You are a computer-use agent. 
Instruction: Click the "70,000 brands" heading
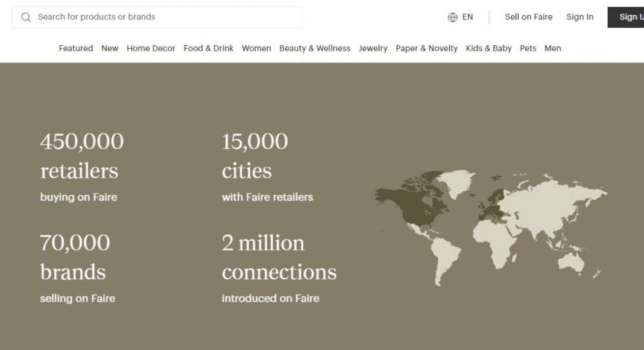(75, 258)
